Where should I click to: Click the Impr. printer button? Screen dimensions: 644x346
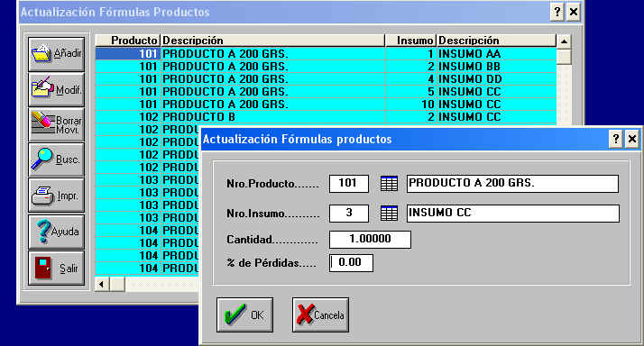click(x=56, y=196)
